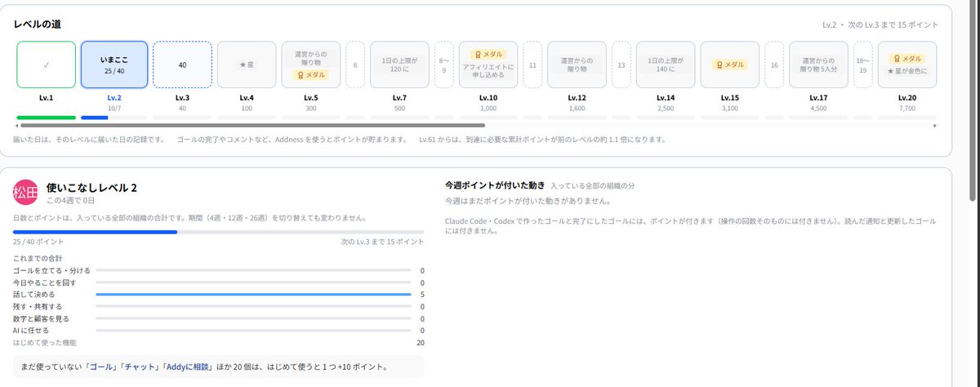Select the Lv.3 card showing 40

click(182, 64)
